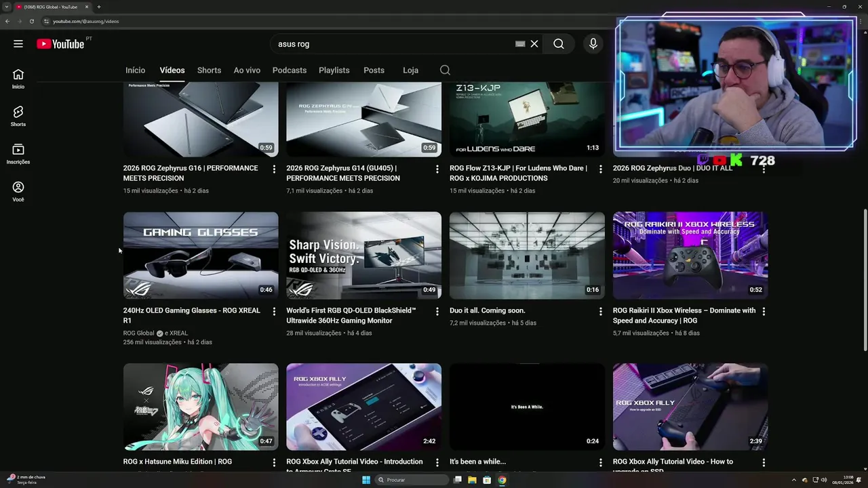Image resolution: width=868 pixels, height=488 pixels.
Task: Open the 2026 ROG Zephyrus G16 title link
Action: pyautogui.click(x=191, y=173)
